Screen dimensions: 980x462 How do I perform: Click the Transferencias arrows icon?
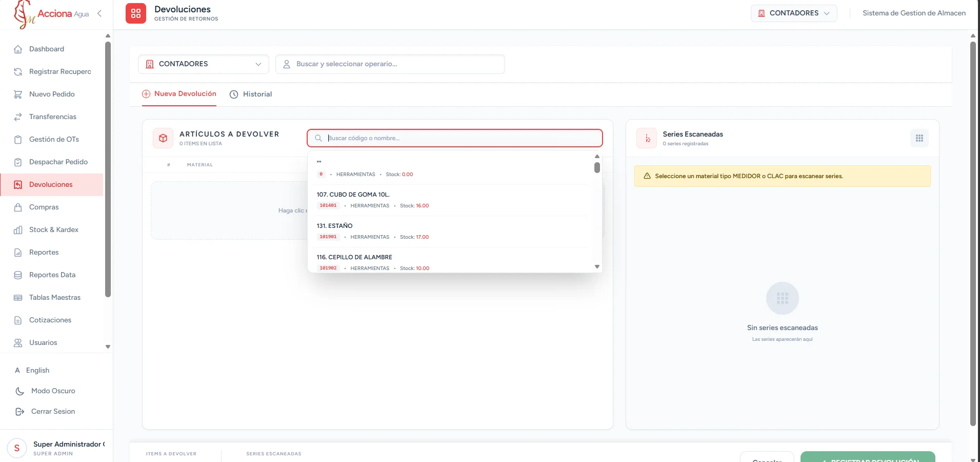pyautogui.click(x=18, y=117)
